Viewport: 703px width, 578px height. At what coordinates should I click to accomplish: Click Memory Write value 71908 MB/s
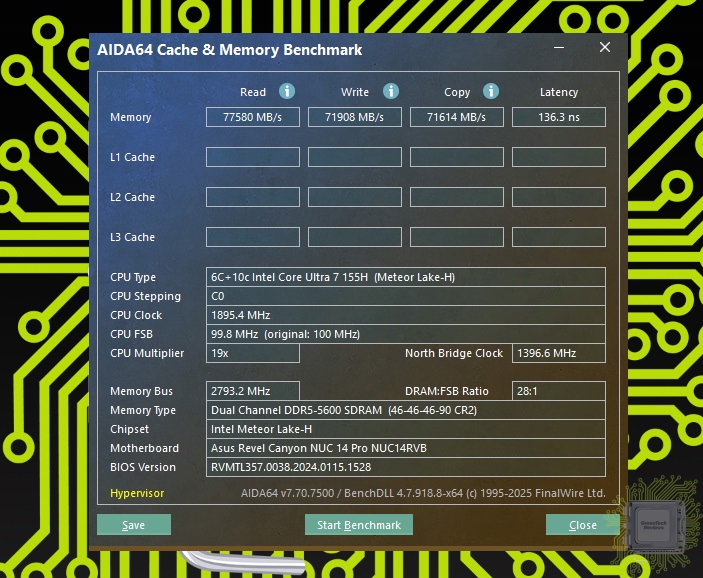(x=355, y=117)
